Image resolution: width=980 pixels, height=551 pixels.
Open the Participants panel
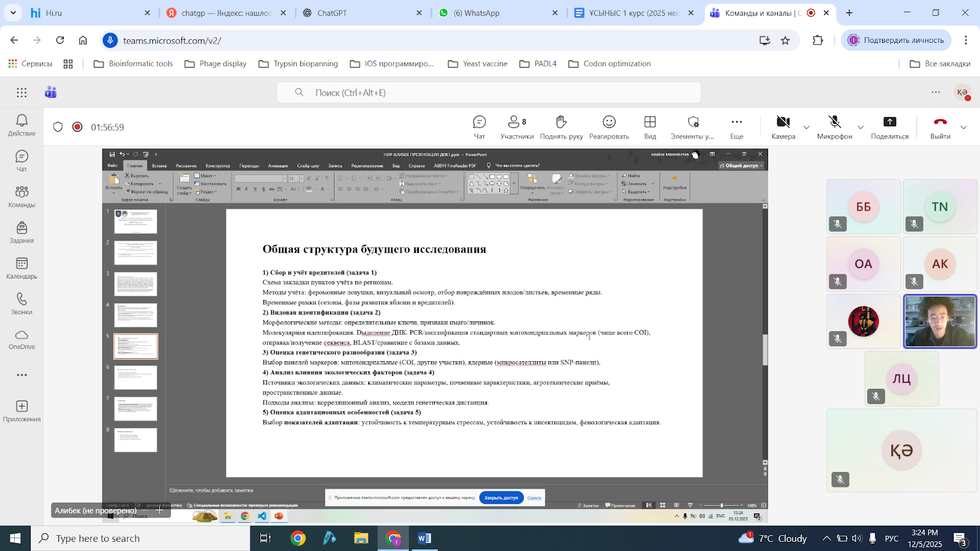point(516,127)
